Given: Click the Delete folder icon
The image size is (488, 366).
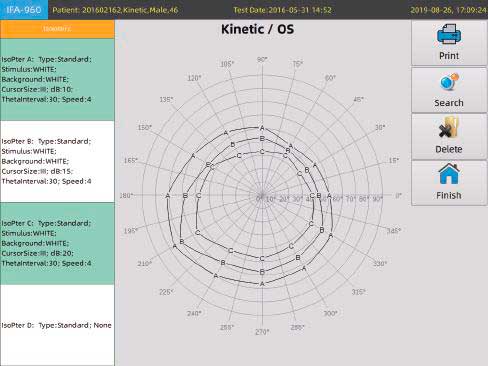Looking at the screenshot, I should (449, 128).
